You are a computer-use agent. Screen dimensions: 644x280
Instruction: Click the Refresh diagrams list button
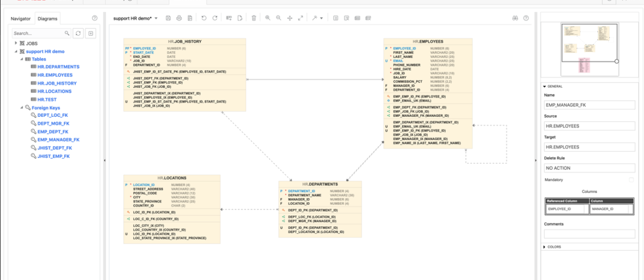(x=77, y=33)
